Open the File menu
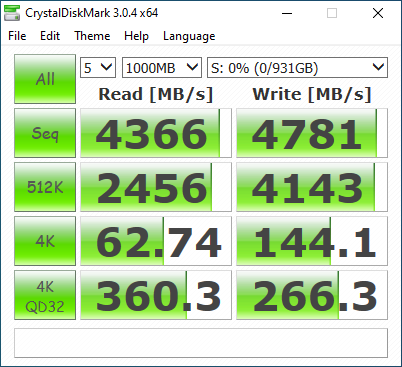The height and width of the screenshot is (367, 402). (17, 36)
